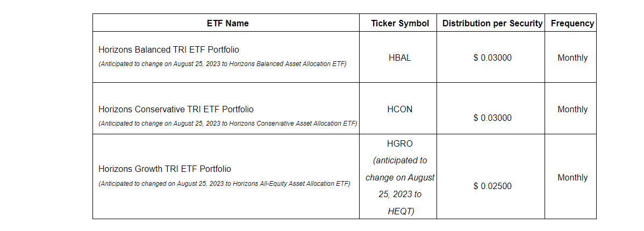Select the HCON ticker symbol

coord(399,109)
